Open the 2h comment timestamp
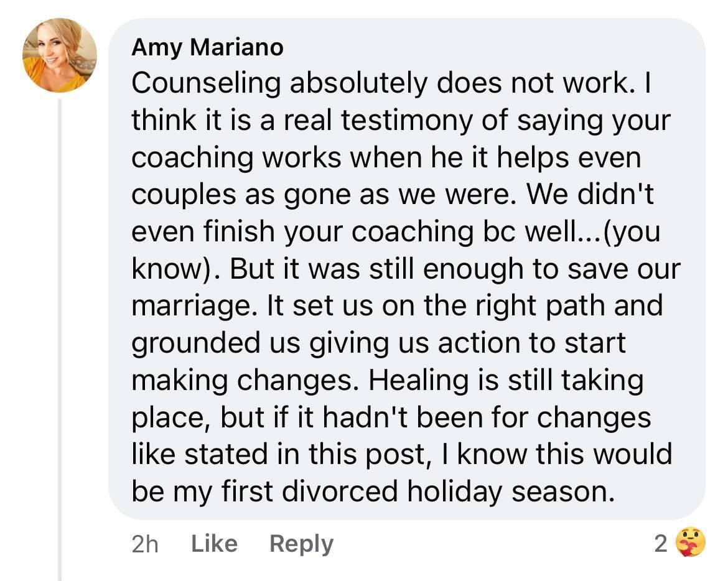The height and width of the screenshot is (581, 728). click(145, 544)
